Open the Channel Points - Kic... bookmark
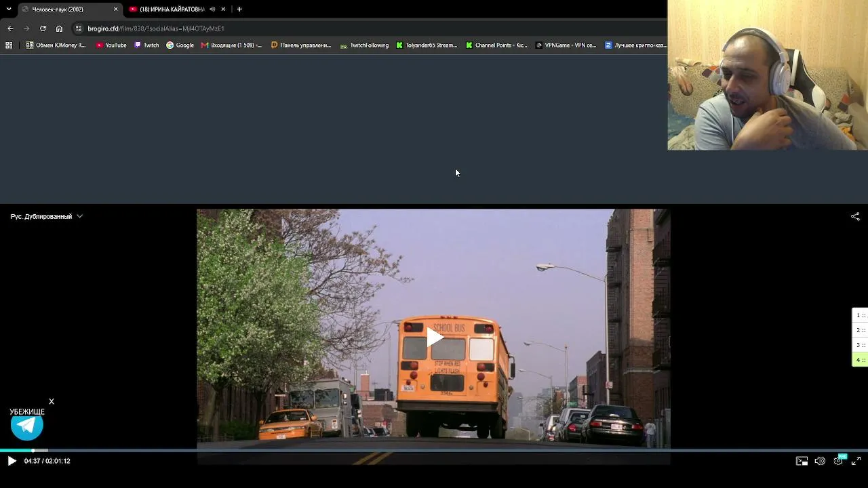Screen dimensions: 868x488 pyautogui.click(x=496, y=45)
